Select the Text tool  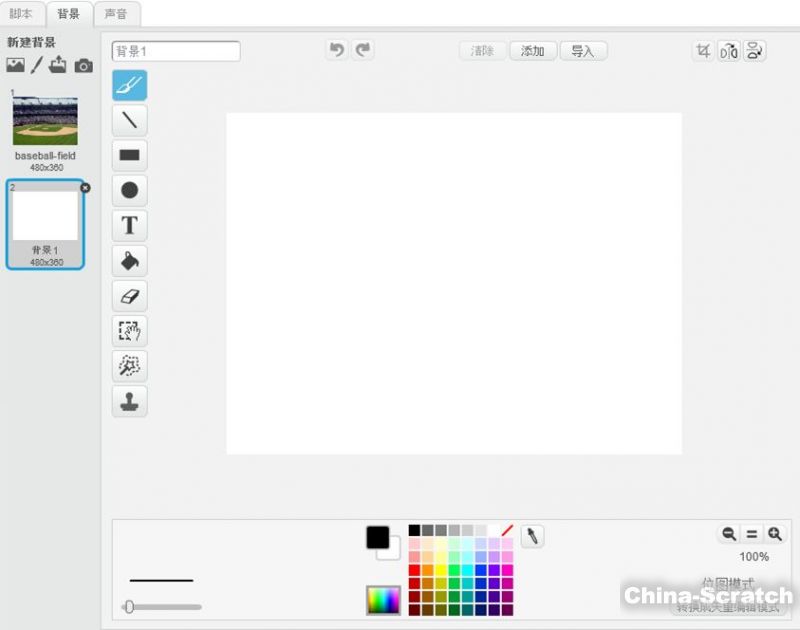129,225
